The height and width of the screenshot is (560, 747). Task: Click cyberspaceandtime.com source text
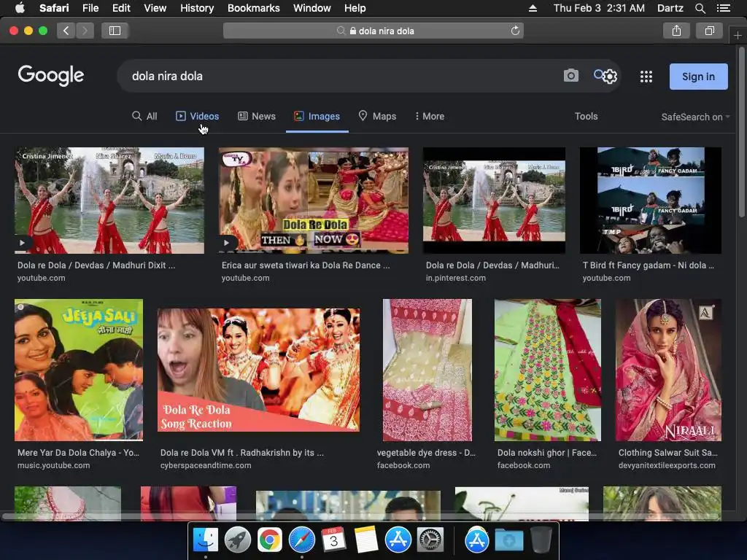coord(206,465)
